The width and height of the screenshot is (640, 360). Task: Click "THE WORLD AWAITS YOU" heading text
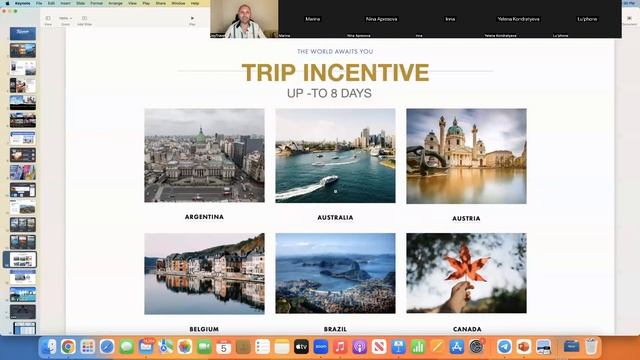[x=335, y=51]
